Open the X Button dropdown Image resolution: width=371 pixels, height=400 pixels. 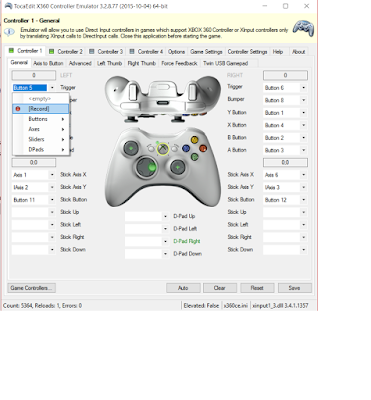pos(285,125)
